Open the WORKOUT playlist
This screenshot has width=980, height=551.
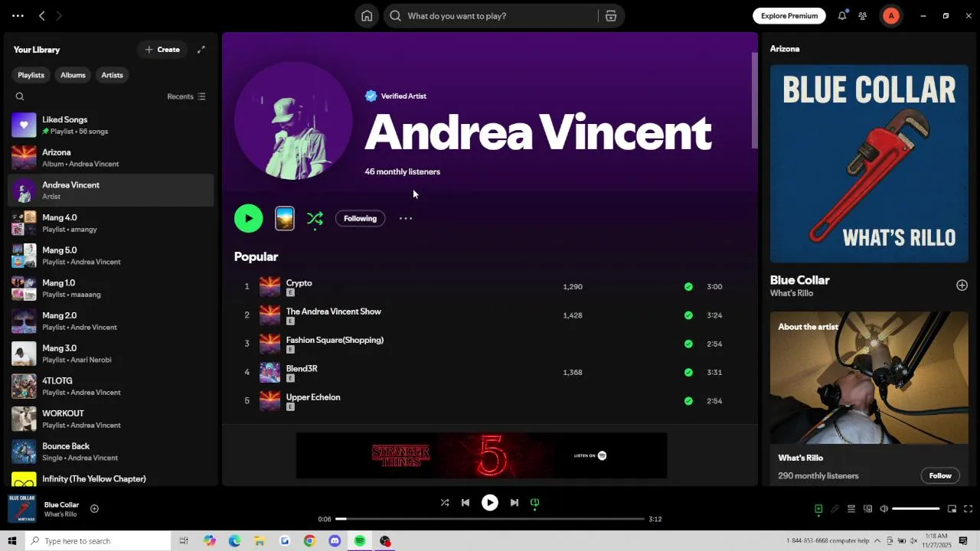(x=111, y=419)
